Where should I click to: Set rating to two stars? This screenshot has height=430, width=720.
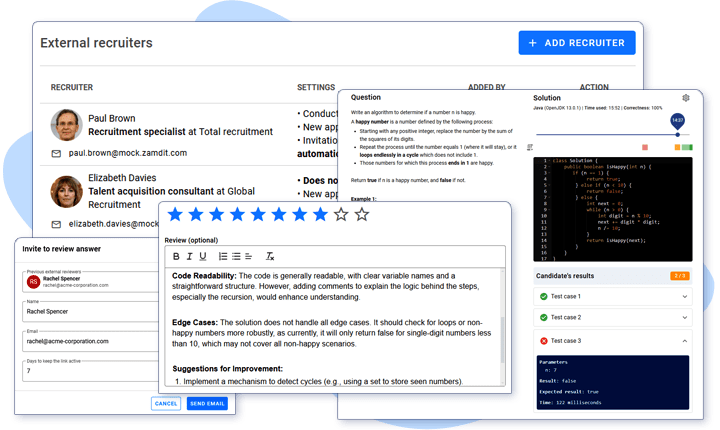(196, 214)
